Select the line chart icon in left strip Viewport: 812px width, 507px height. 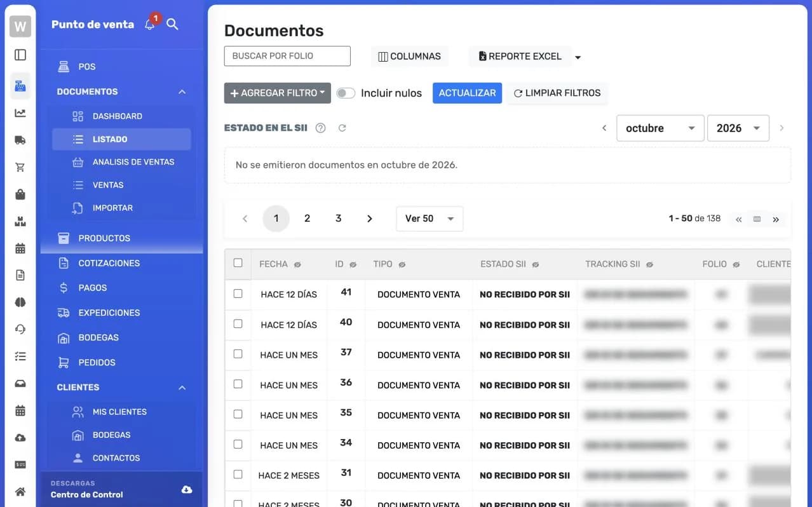pyautogui.click(x=20, y=113)
